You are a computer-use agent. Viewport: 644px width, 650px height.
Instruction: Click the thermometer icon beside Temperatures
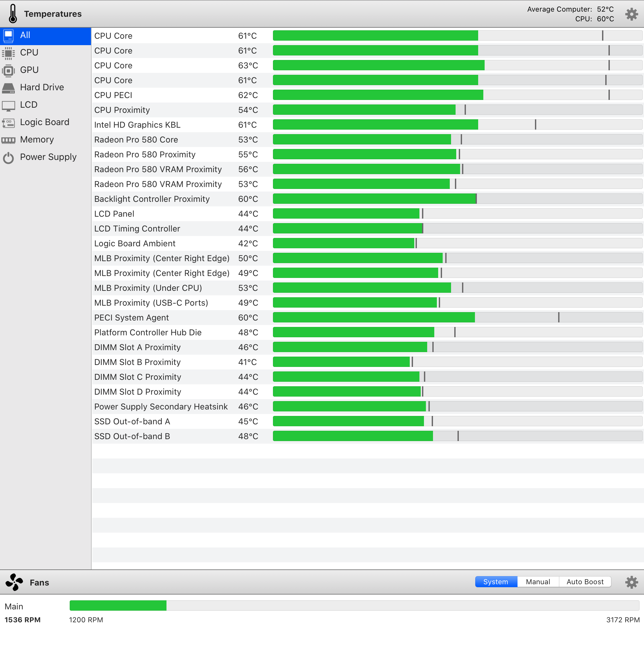tap(13, 14)
